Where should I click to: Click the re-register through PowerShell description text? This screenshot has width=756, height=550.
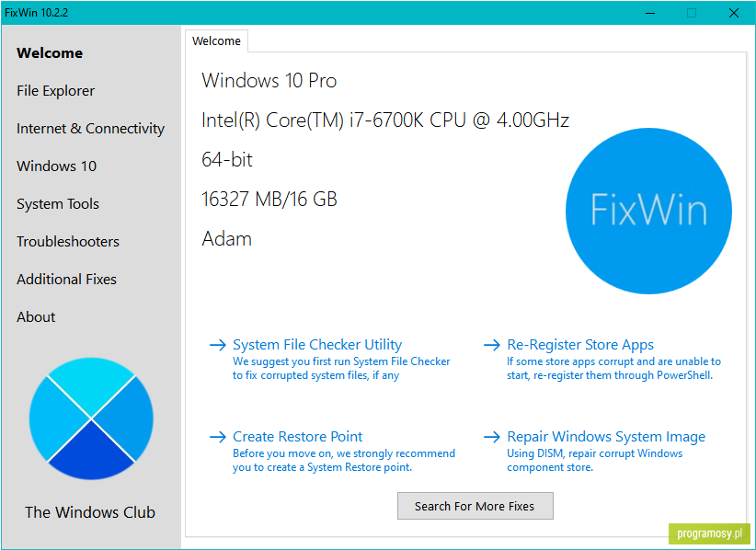click(613, 368)
